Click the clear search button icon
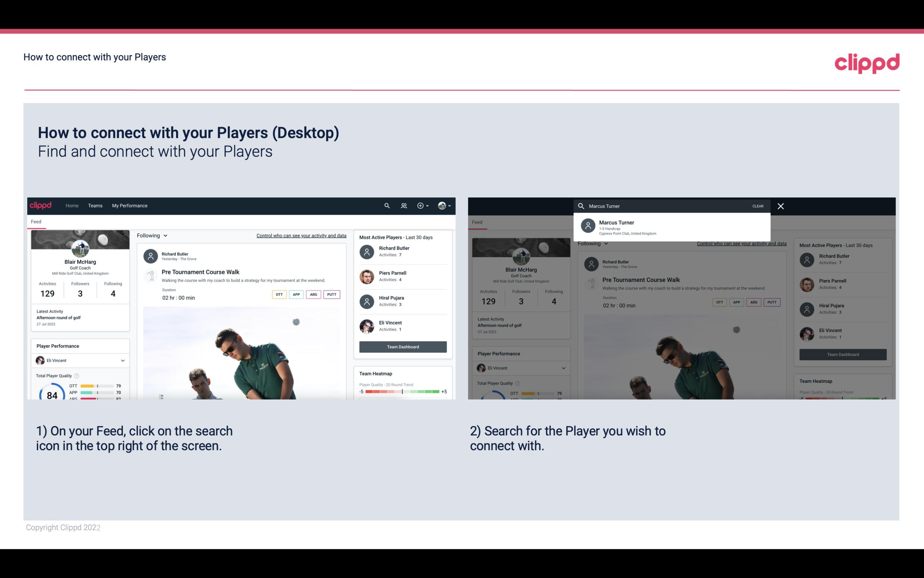 (758, 205)
